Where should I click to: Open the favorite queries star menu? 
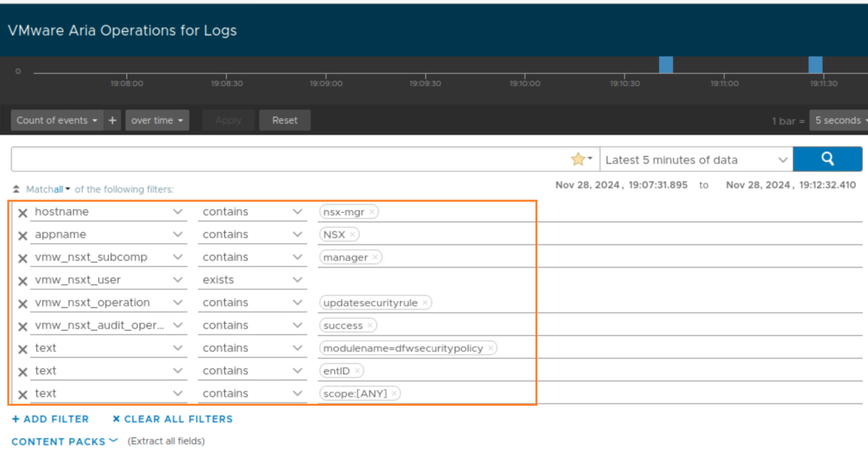pyautogui.click(x=582, y=159)
